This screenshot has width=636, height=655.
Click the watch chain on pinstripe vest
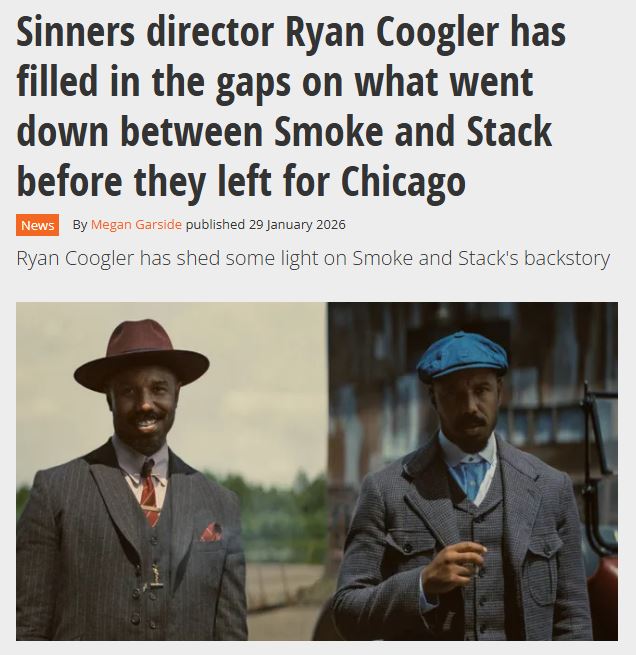point(155,578)
